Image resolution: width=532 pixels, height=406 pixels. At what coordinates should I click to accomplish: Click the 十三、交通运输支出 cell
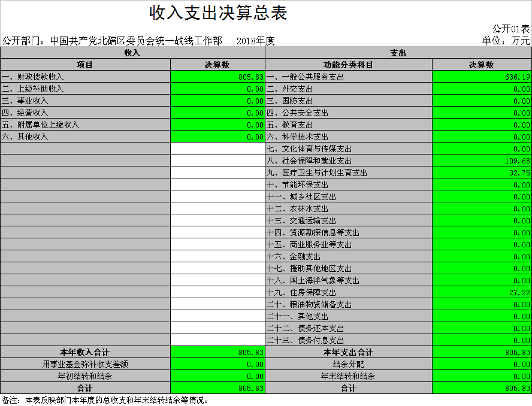click(349, 220)
